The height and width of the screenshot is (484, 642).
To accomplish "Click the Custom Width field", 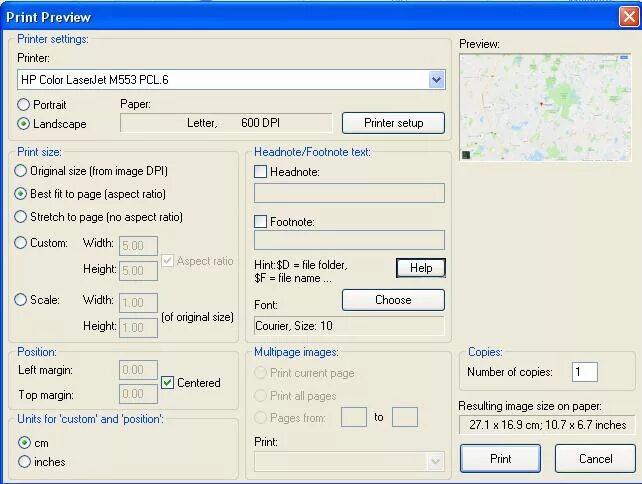I will pyautogui.click(x=138, y=246).
